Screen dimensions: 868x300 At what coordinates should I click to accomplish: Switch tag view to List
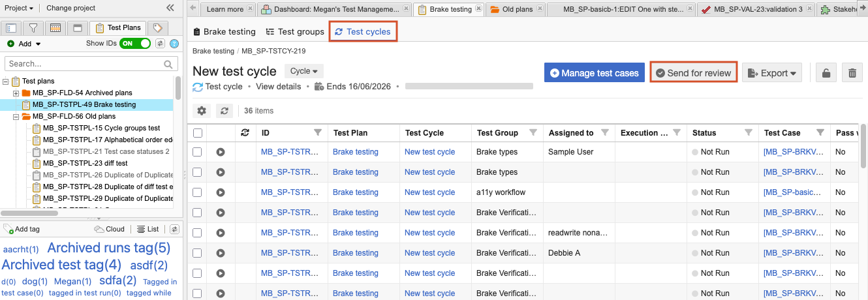pos(148,229)
